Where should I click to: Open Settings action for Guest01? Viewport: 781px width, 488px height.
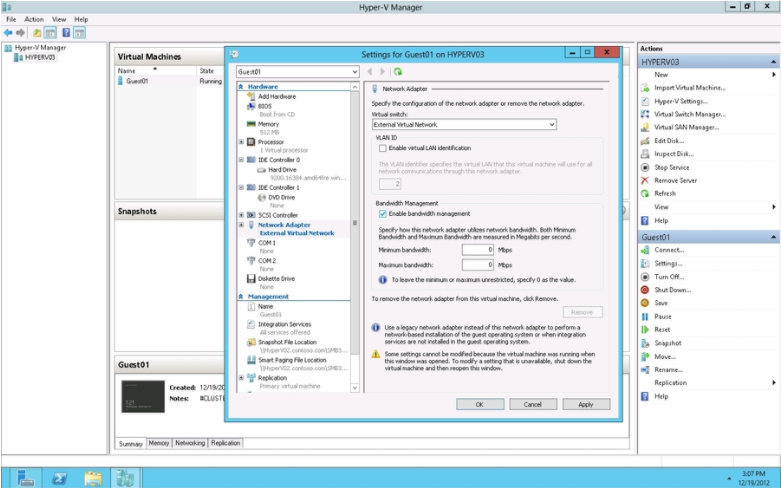point(667,263)
